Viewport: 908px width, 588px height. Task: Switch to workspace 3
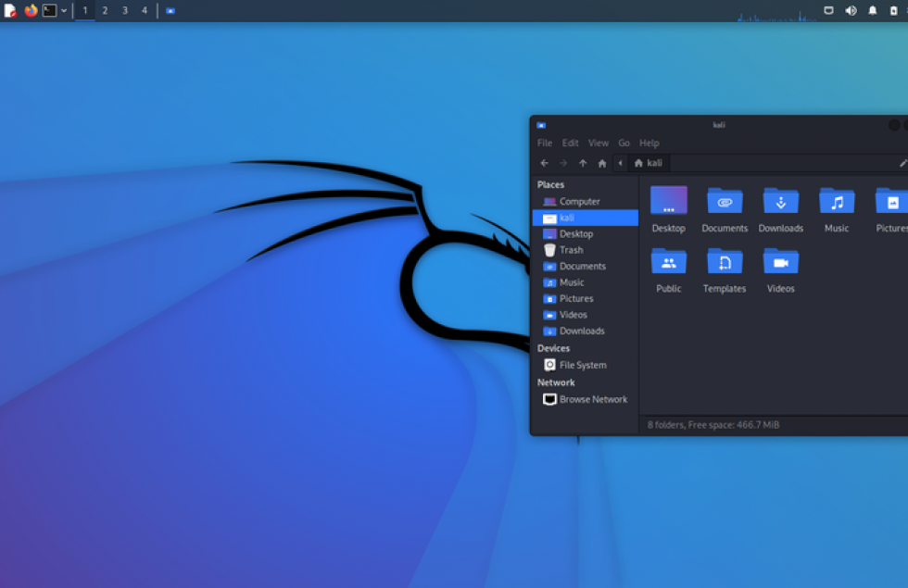click(x=124, y=10)
